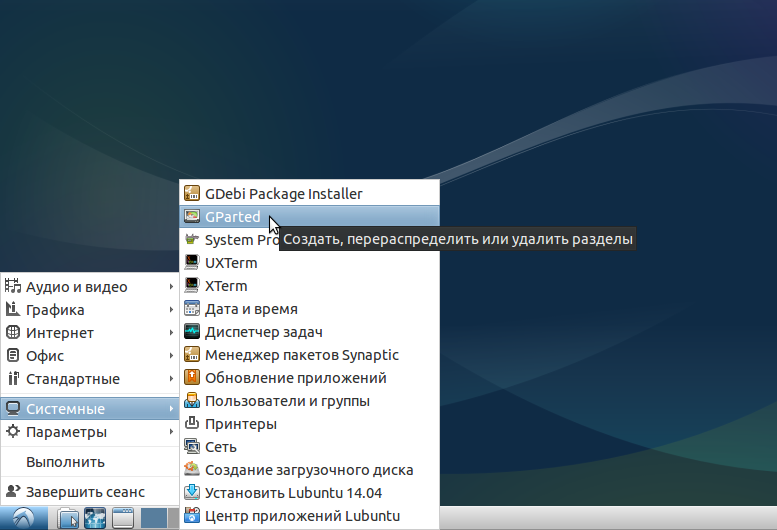Open Создание загрузочного диска entry

point(309,470)
